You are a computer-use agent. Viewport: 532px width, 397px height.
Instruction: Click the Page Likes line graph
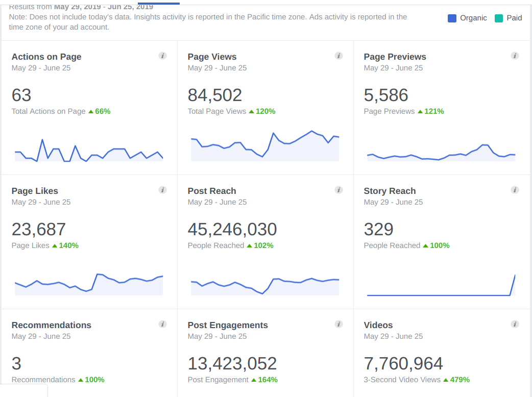pos(89,284)
